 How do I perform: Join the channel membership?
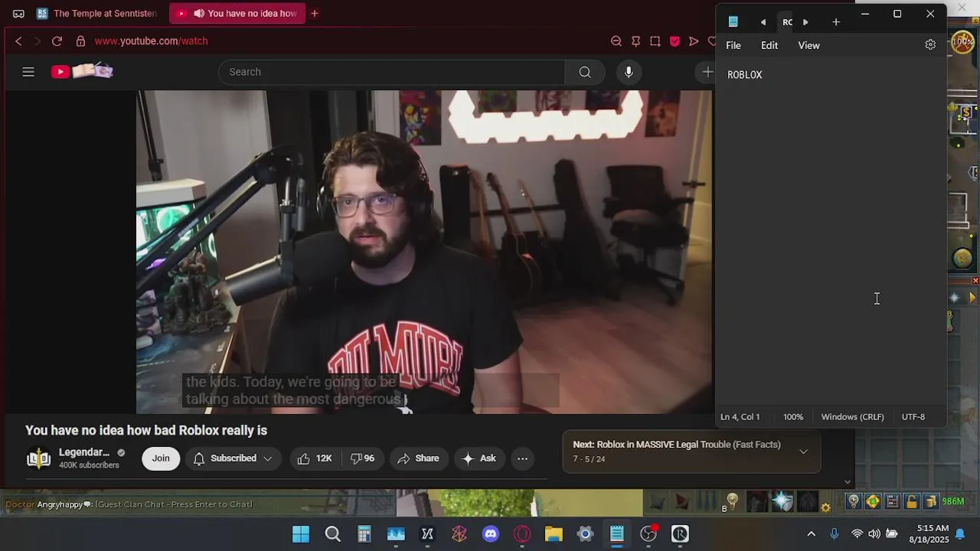tap(161, 458)
